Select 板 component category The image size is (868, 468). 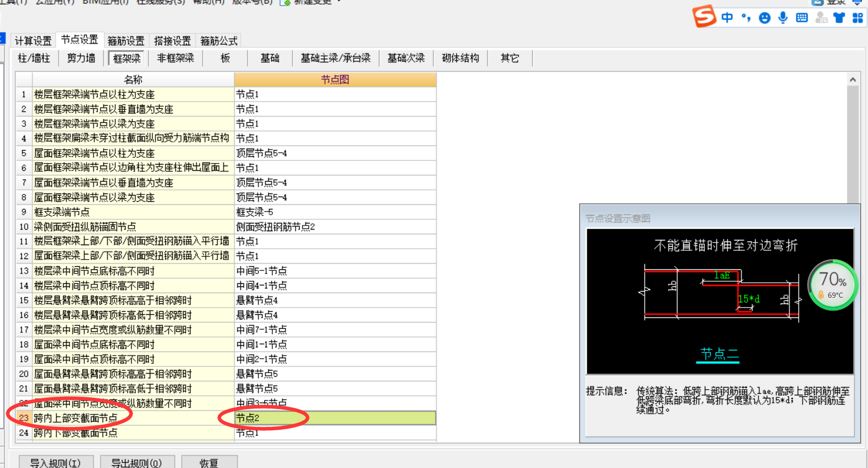tap(225, 58)
